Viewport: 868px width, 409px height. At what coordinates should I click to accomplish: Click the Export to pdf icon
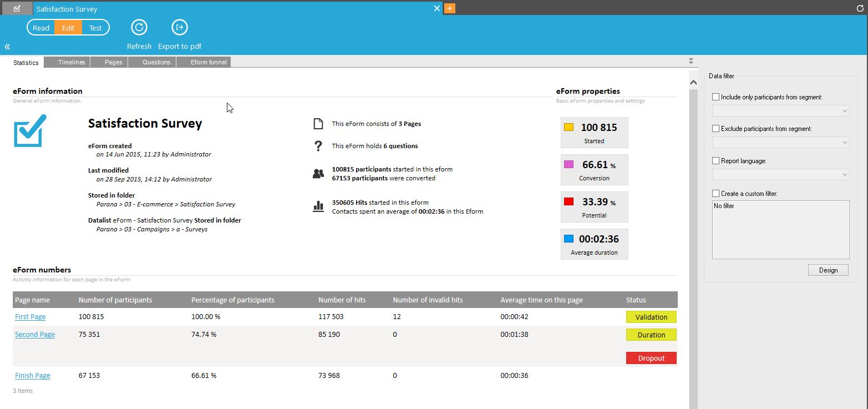(180, 27)
